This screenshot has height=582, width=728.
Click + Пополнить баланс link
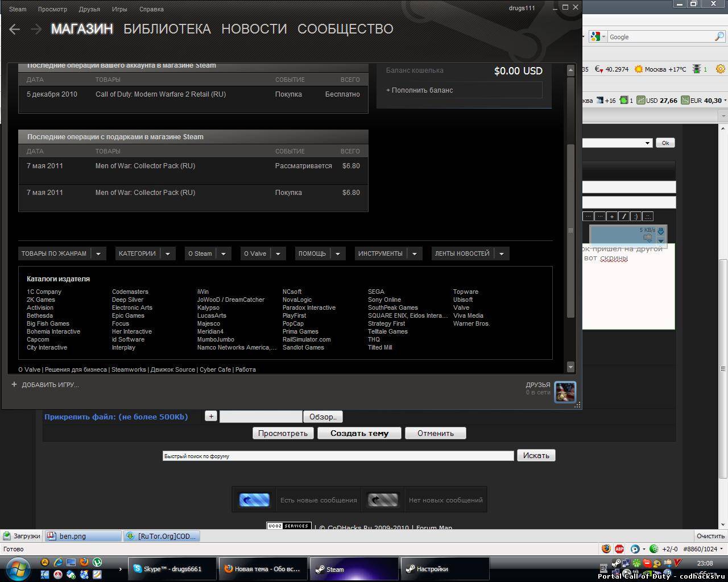click(420, 90)
